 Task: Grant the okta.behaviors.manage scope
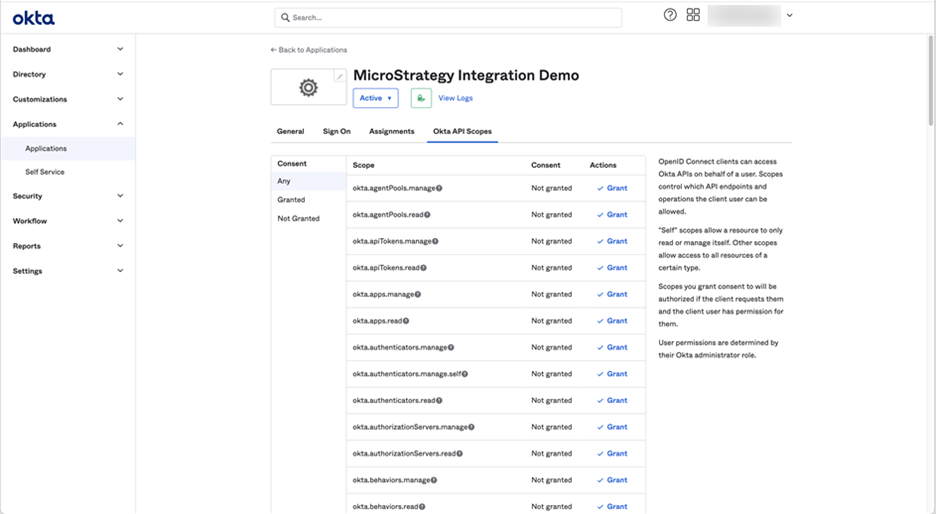(x=612, y=480)
